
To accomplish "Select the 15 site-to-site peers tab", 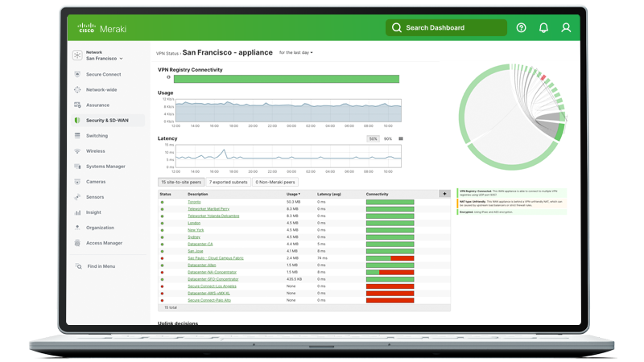I will [181, 182].
